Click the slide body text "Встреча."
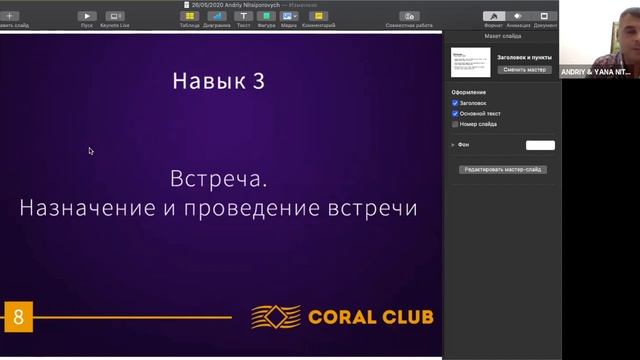The width and height of the screenshot is (640, 360). [x=218, y=179]
